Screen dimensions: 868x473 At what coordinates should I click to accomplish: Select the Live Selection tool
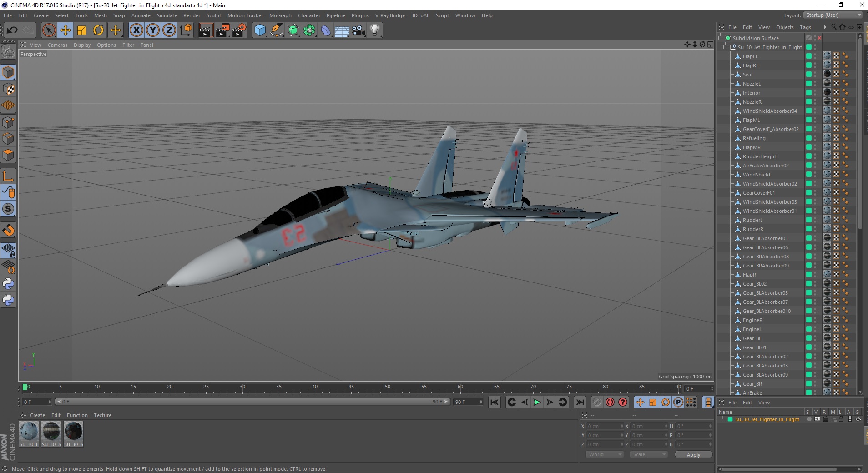(x=49, y=30)
